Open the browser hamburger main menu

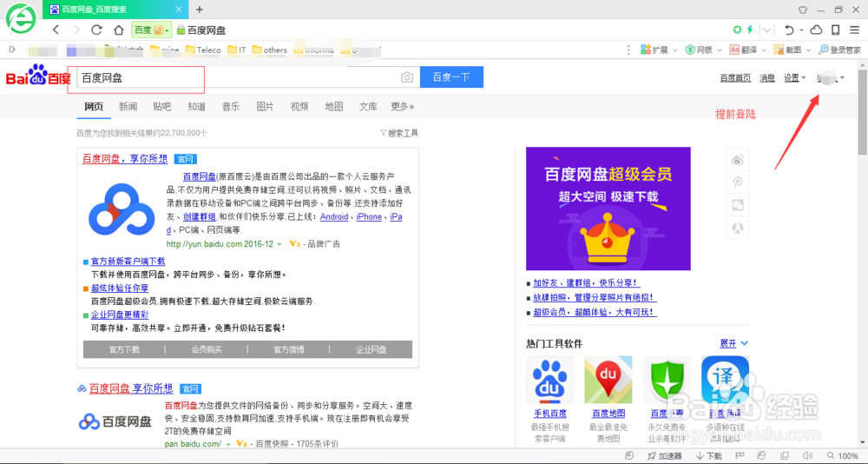pos(855,30)
